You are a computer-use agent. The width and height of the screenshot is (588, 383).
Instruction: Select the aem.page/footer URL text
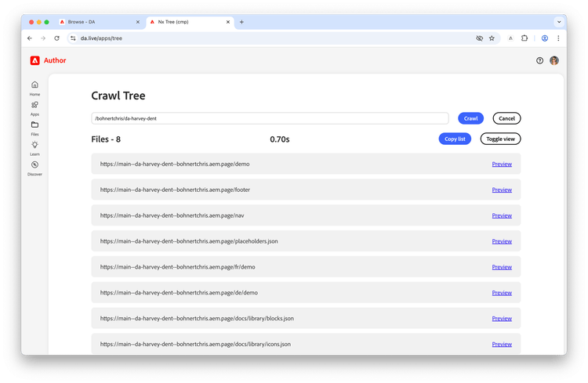(x=175, y=190)
